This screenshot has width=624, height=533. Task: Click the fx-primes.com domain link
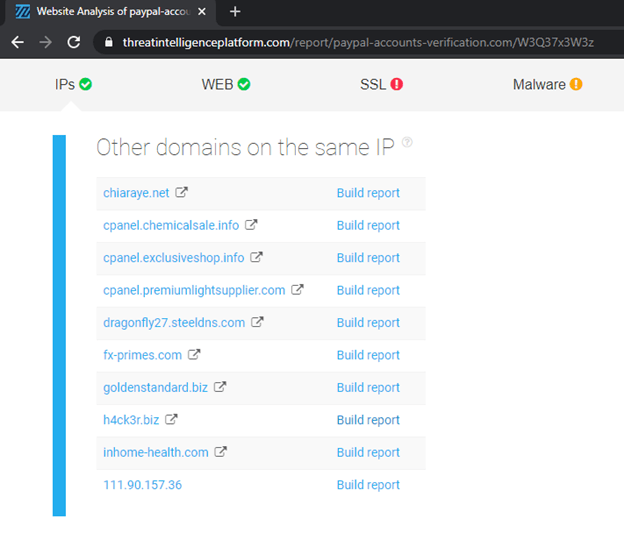click(x=142, y=355)
